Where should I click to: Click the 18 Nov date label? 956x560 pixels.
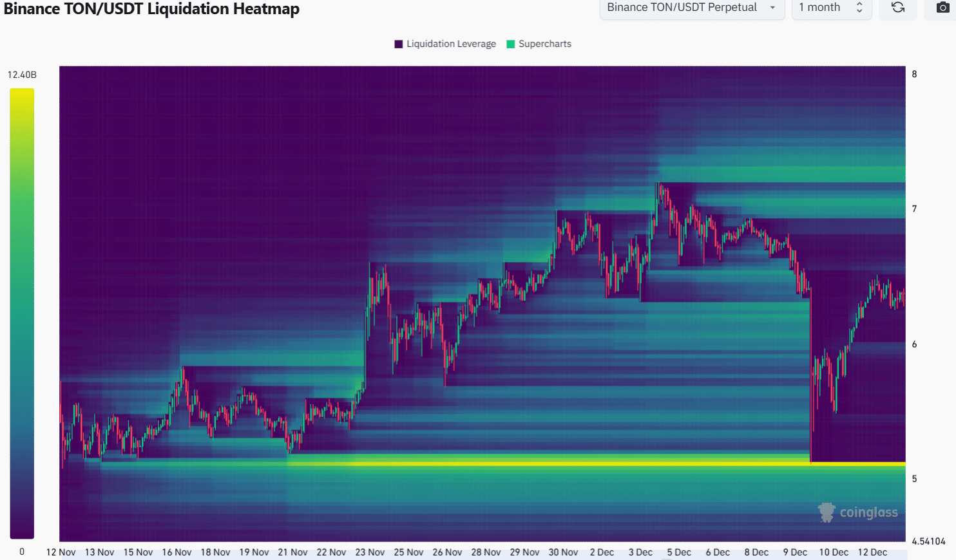pos(216,552)
